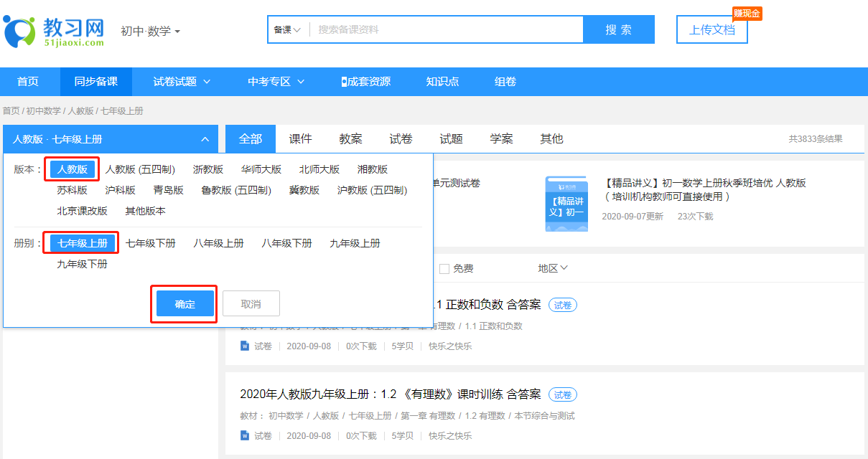
Task: Open the 备课 search type dropdown
Action: pos(287,29)
